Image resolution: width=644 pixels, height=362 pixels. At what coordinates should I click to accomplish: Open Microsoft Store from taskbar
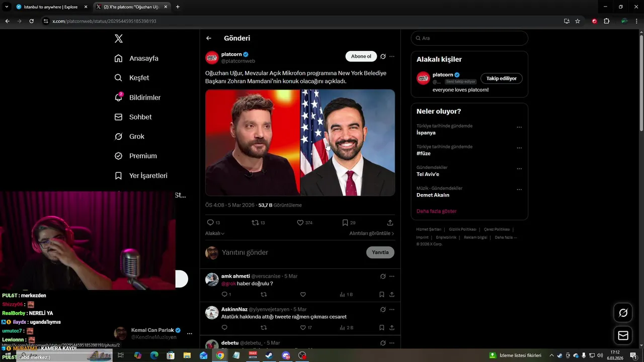[x=171, y=355]
